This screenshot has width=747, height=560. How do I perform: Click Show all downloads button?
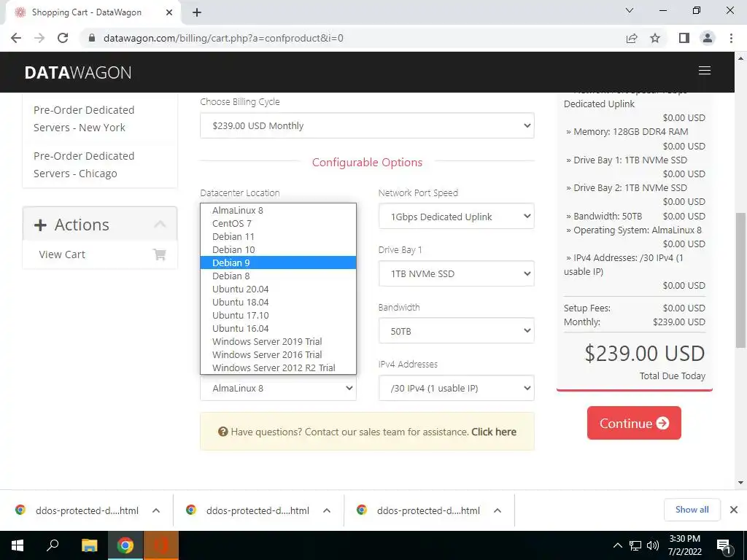692,510
